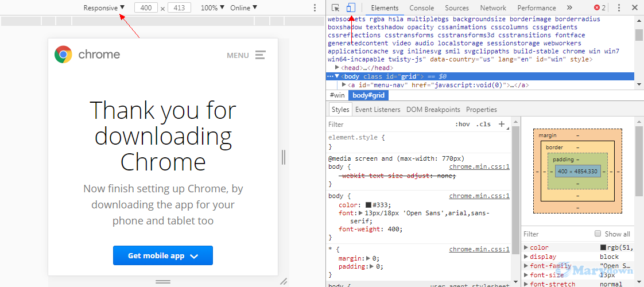Click the ellipsis beside the body element row
644x287 pixels.
(x=329, y=76)
